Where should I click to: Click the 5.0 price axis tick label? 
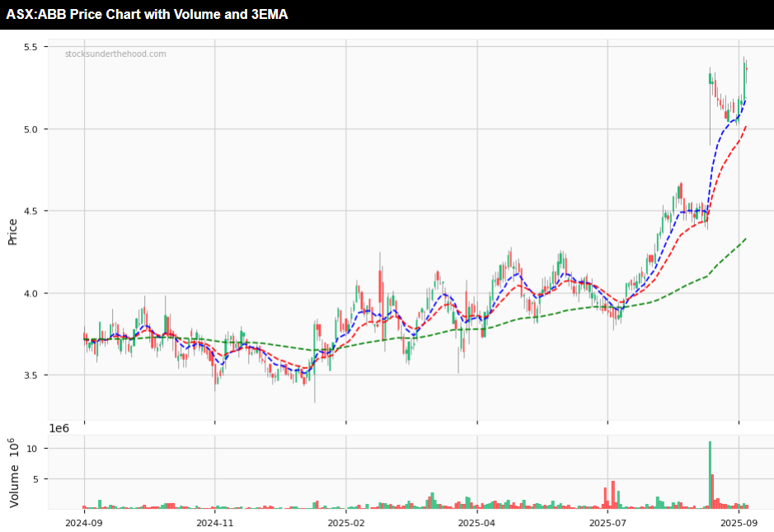30,129
